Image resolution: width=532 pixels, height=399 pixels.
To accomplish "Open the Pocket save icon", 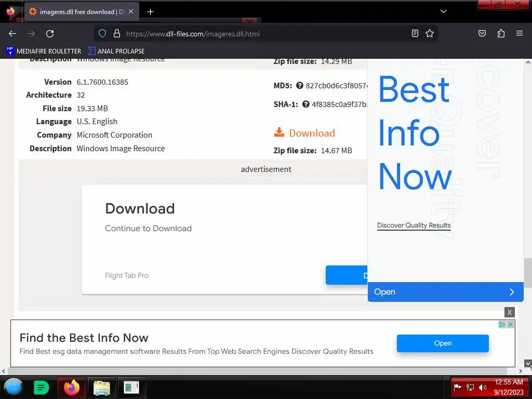I will click(482, 33).
